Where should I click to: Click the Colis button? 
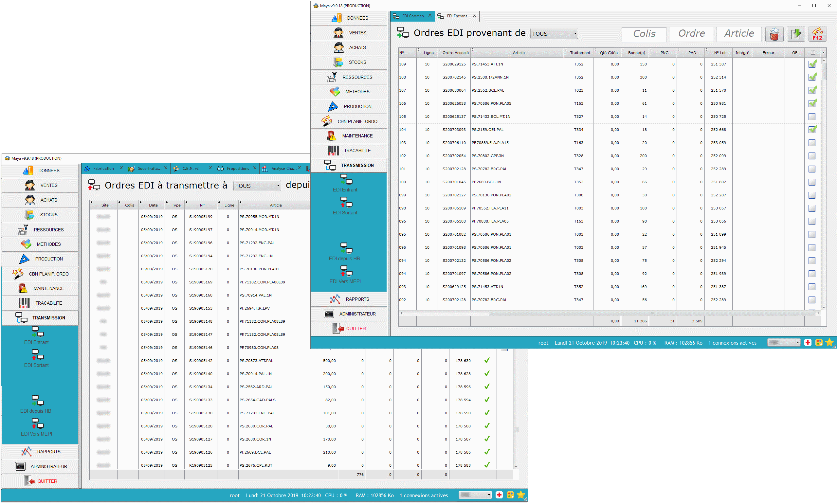point(644,34)
